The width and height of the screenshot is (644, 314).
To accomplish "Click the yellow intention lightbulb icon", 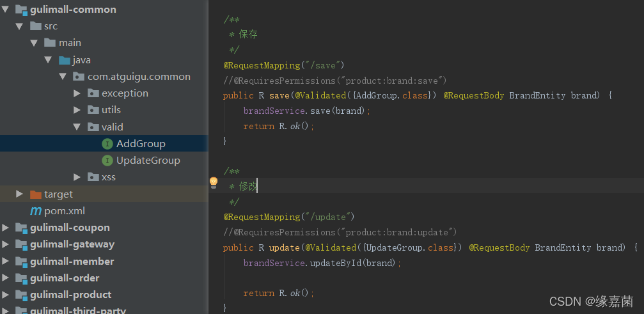I will click(214, 183).
